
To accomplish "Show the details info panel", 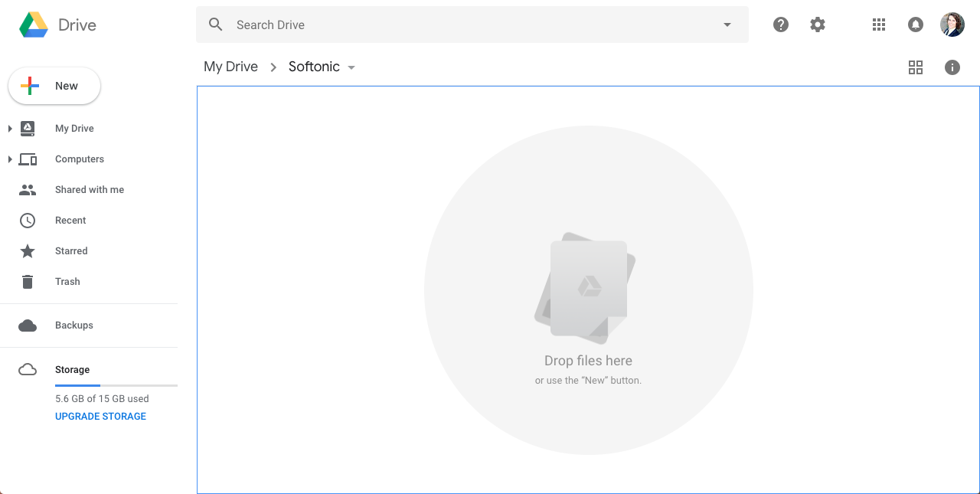I will pos(952,67).
